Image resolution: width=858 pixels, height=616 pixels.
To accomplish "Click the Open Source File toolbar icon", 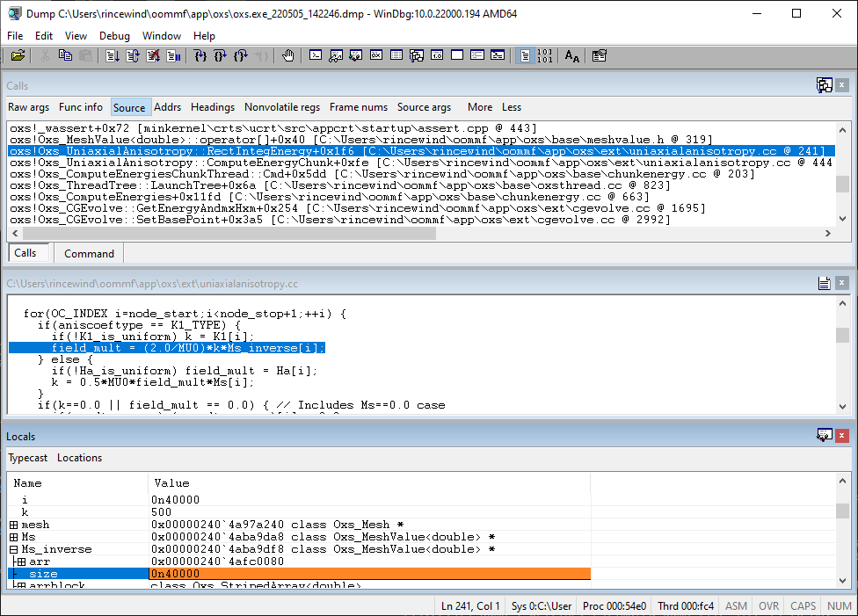I will point(18,56).
